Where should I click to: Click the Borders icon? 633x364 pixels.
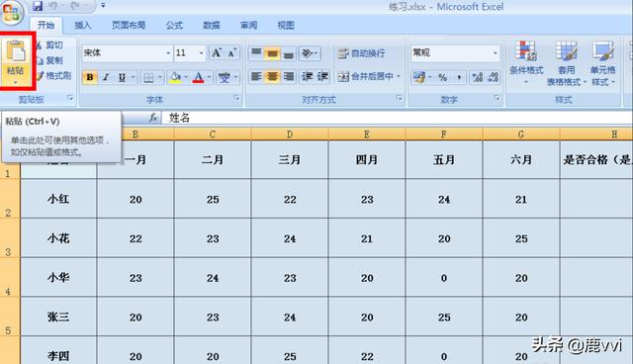point(148,77)
